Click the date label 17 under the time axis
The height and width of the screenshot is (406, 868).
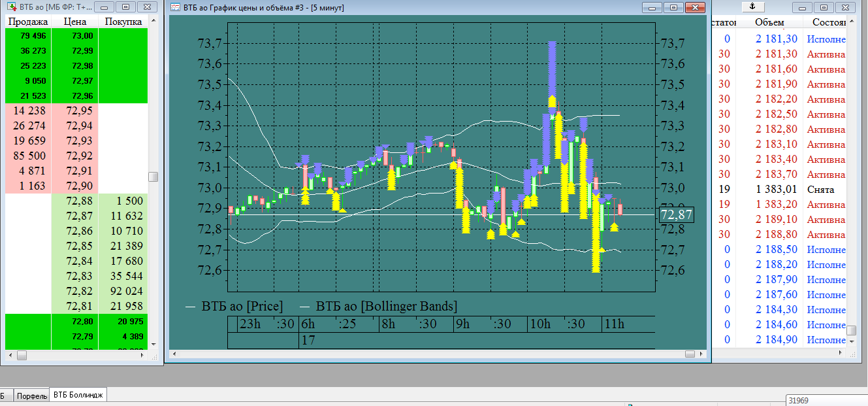(x=308, y=341)
